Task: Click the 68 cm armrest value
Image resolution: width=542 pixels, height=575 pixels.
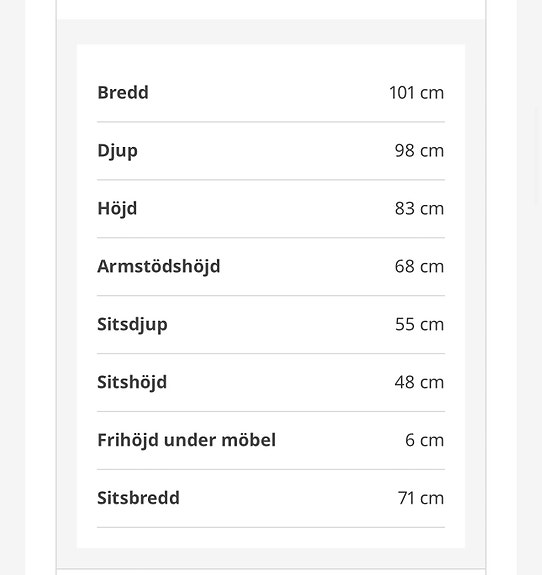Action: point(420,266)
